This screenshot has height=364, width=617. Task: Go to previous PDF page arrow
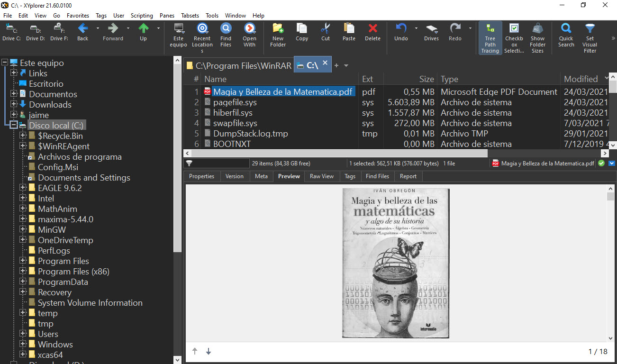(195, 351)
